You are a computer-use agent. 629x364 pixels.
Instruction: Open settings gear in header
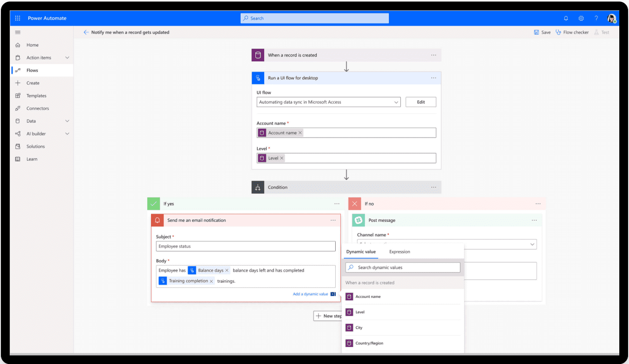pyautogui.click(x=581, y=18)
